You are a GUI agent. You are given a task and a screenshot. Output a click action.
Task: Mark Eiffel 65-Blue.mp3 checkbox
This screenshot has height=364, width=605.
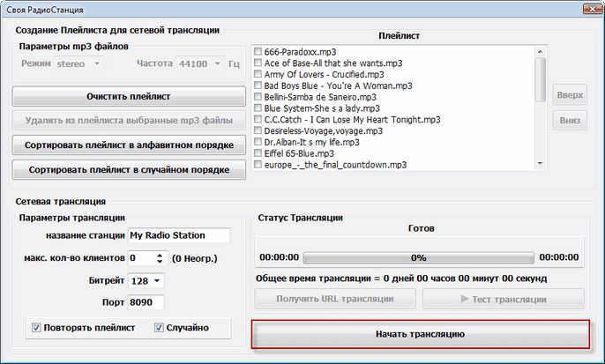coord(258,153)
